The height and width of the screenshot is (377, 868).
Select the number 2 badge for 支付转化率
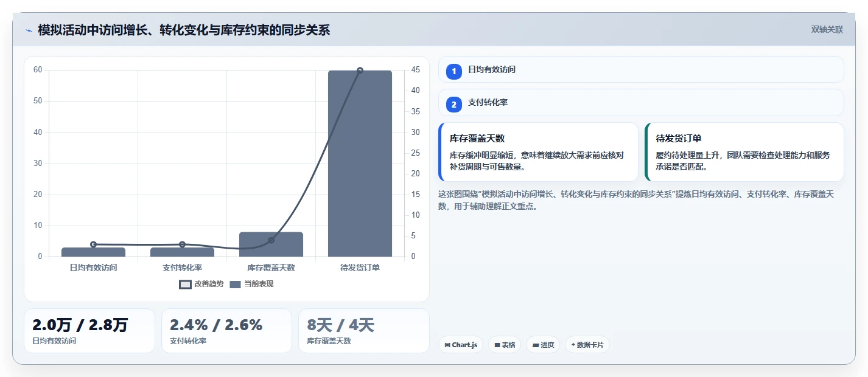click(454, 104)
